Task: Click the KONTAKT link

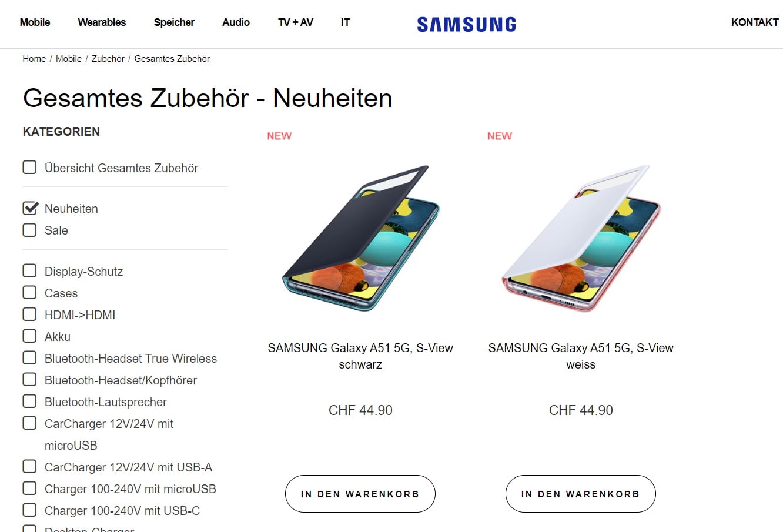Action: (x=754, y=22)
